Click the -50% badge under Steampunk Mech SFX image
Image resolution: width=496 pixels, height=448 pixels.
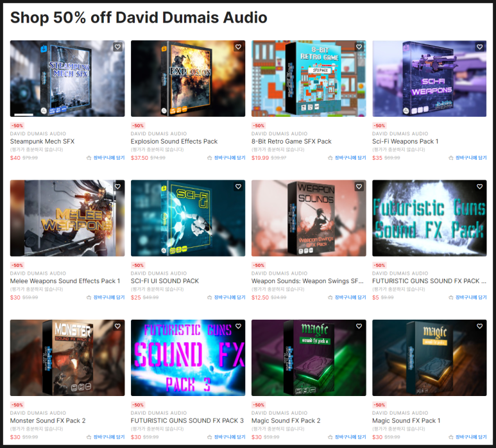[x=17, y=126]
